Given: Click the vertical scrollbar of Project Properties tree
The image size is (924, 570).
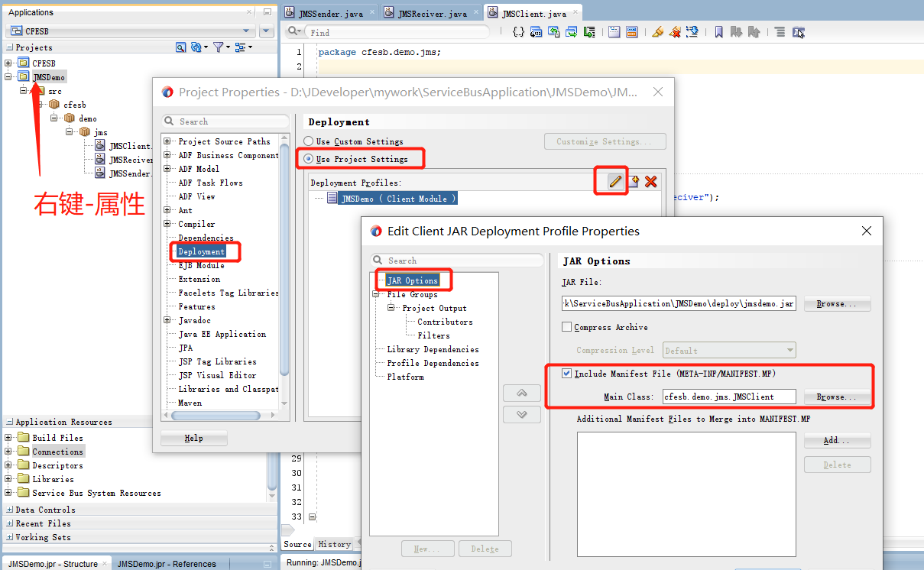Looking at the screenshot, I should pyautogui.click(x=284, y=260).
